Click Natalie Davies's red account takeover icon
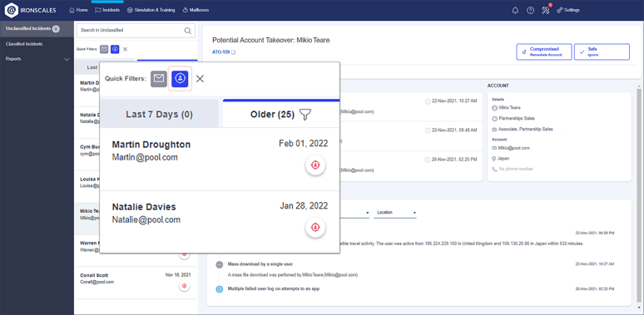644x315 pixels. coord(315,227)
